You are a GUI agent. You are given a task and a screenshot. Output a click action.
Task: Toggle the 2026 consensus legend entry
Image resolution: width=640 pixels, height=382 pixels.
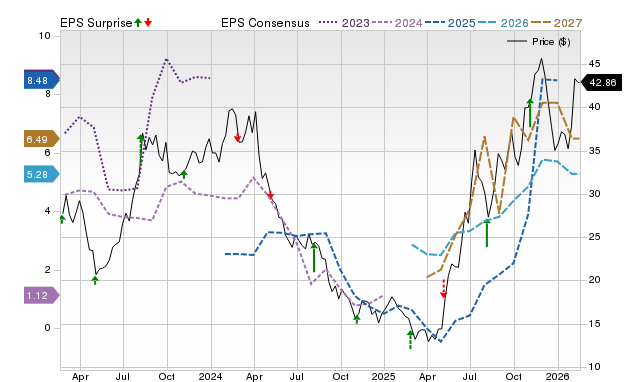pos(503,23)
